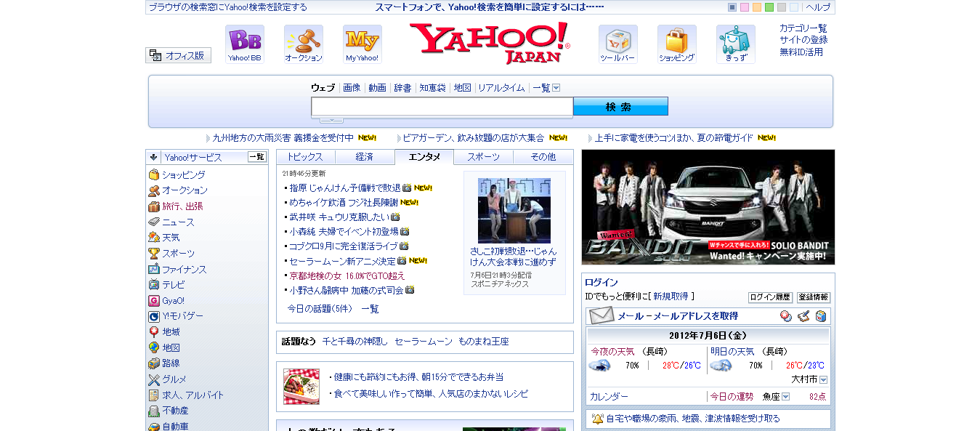The height and width of the screenshot is (431, 980).
Task: Click the ファイナンス chart icon
Action: click(x=154, y=269)
